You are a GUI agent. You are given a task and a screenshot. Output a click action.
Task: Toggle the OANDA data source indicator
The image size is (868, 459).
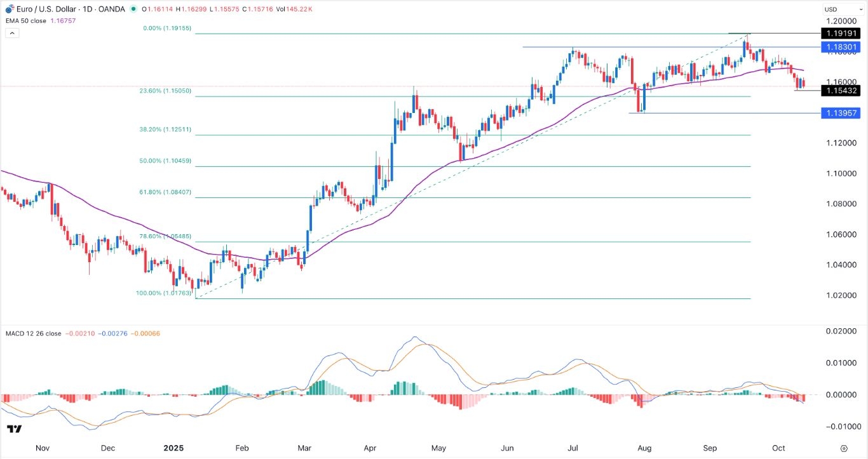click(111, 10)
